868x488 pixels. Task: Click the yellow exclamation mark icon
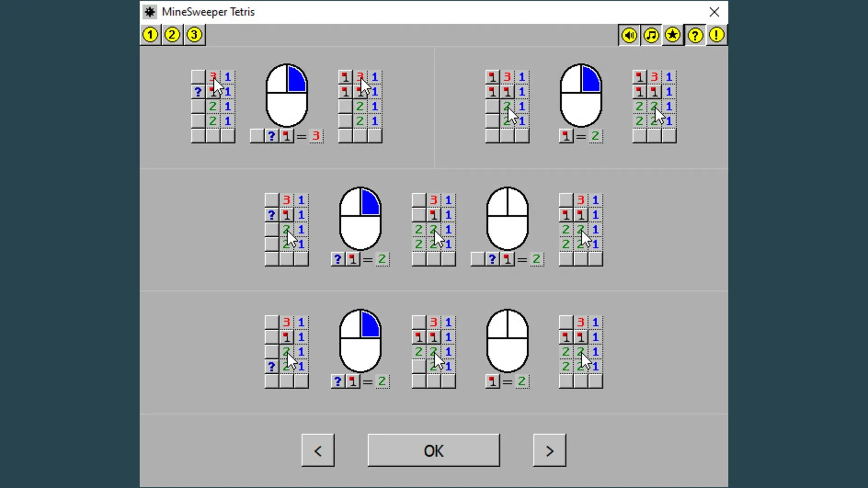tap(717, 35)
